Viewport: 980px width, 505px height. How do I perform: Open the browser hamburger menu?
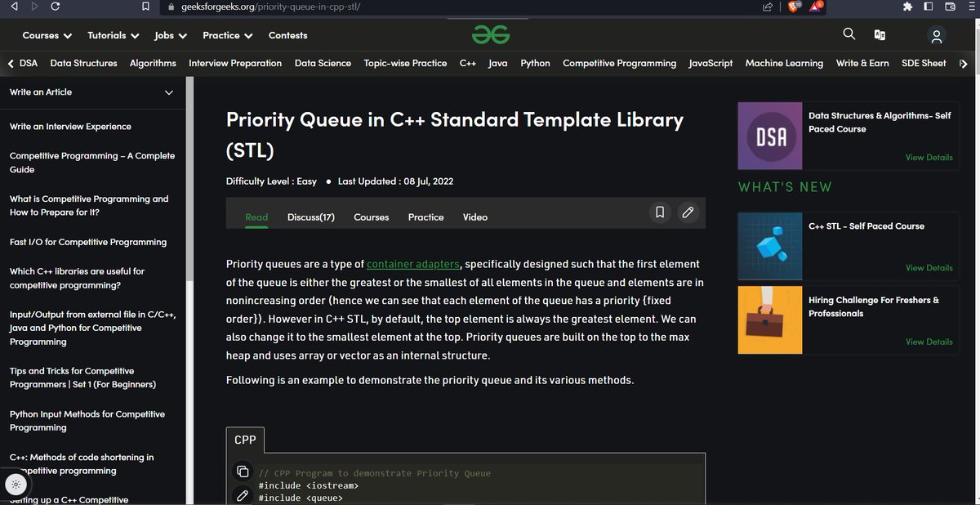pos(970,7)
